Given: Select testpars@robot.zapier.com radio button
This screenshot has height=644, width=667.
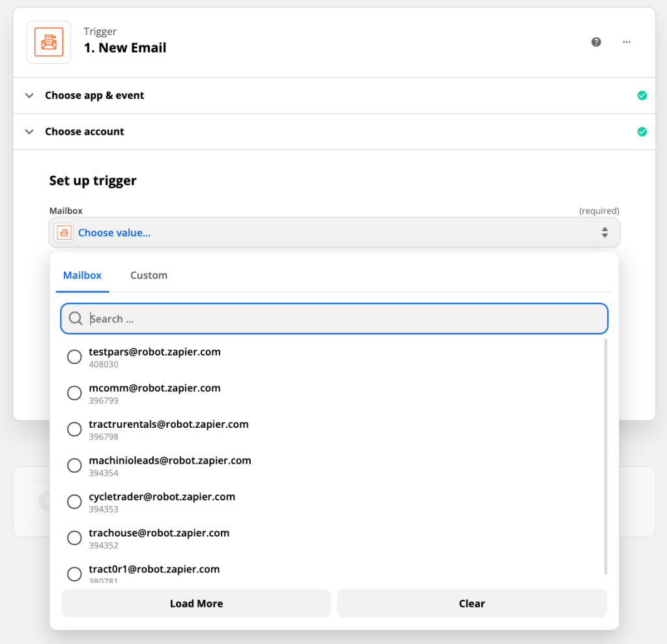Looking at the screenshot, I should click(75, 357).
